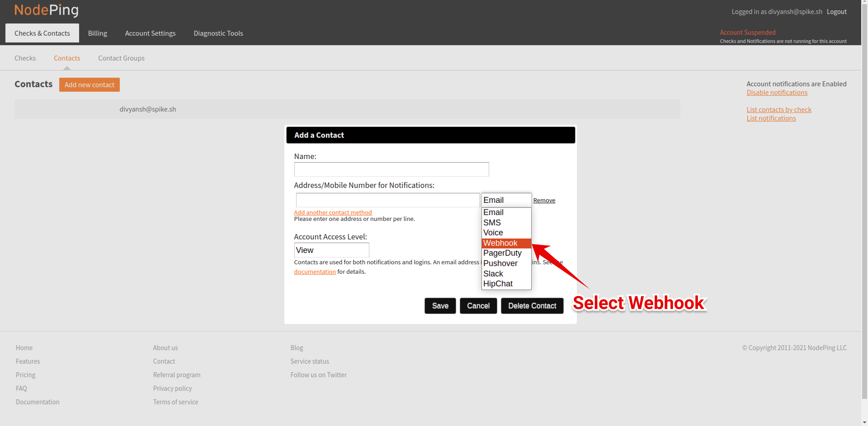
Task: Open the Billing tab
Action: tap(97, 33)
